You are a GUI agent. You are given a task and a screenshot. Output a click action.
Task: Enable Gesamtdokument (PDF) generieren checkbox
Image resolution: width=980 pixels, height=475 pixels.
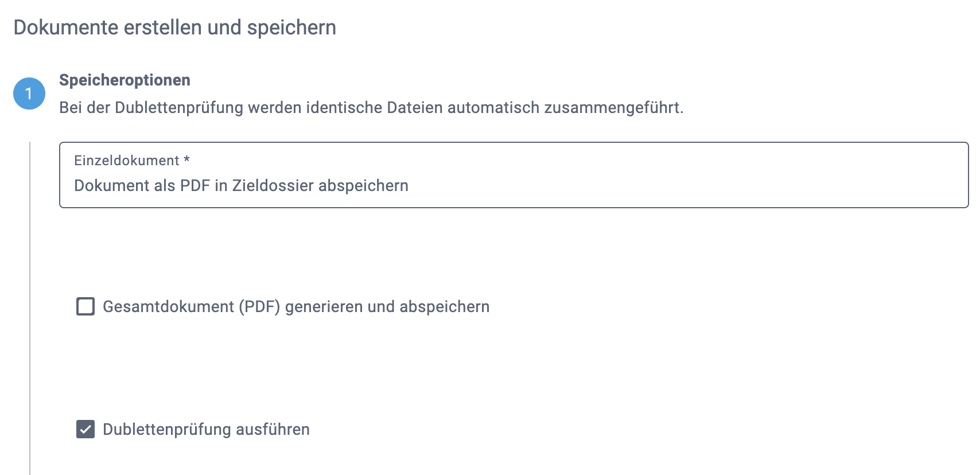pyautogui.click(x=85, y=306)
